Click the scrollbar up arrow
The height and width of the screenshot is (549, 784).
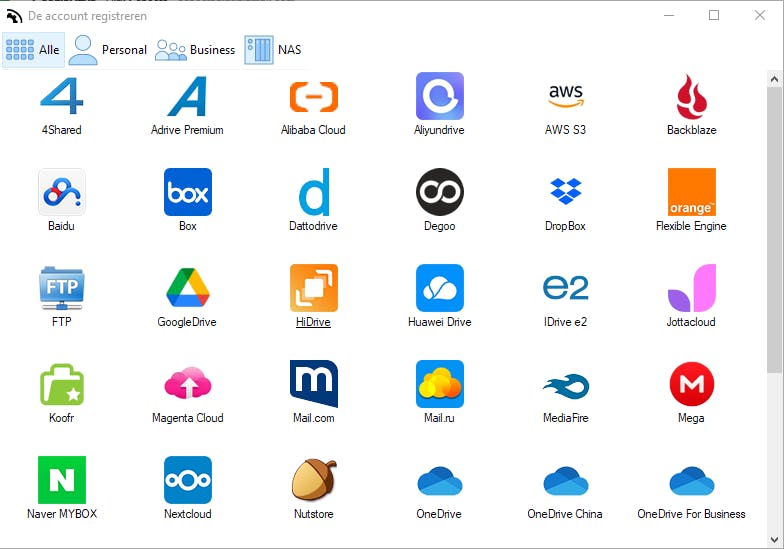tap(774, 79)
